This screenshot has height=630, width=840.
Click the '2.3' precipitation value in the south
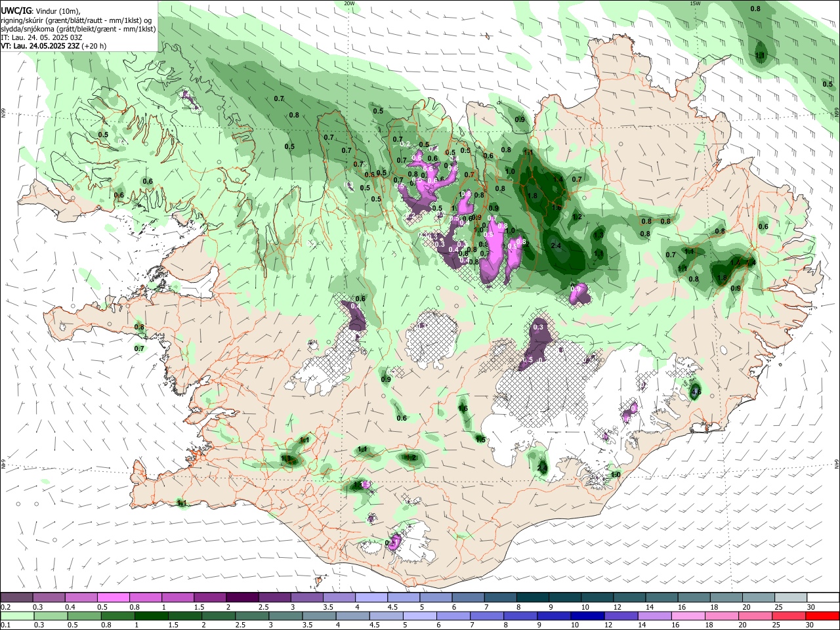542,468
